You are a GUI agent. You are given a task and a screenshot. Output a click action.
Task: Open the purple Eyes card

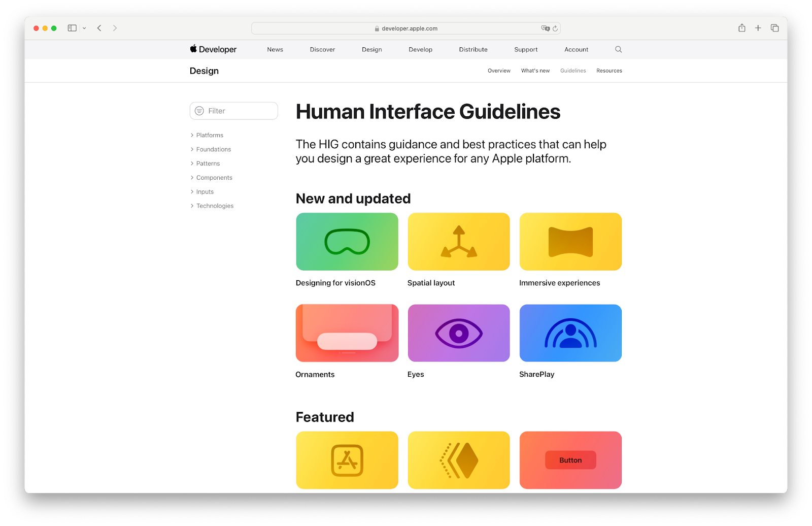point(459,333)
